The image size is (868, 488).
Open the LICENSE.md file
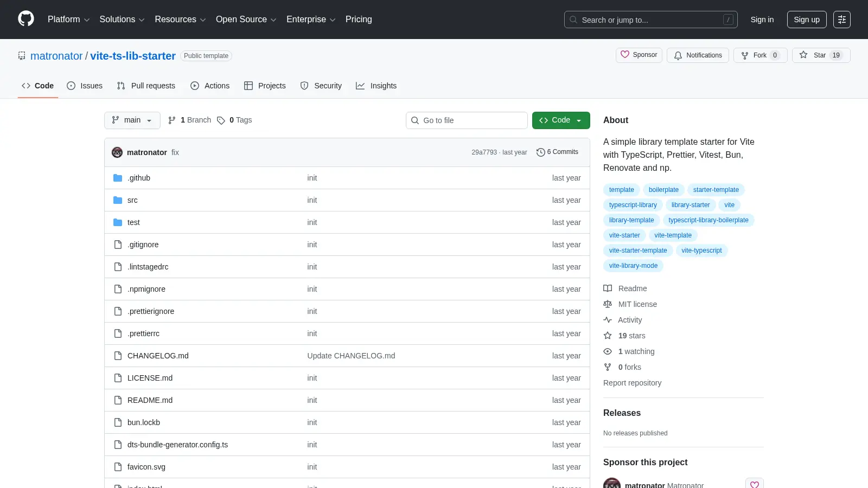(x=150, y=378)
